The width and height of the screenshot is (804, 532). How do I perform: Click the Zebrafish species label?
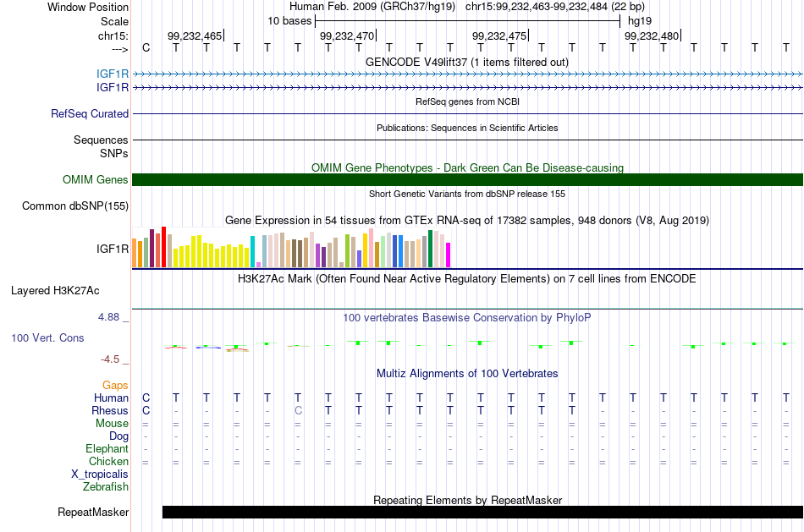pyautogui.click(x=106, y=486)
